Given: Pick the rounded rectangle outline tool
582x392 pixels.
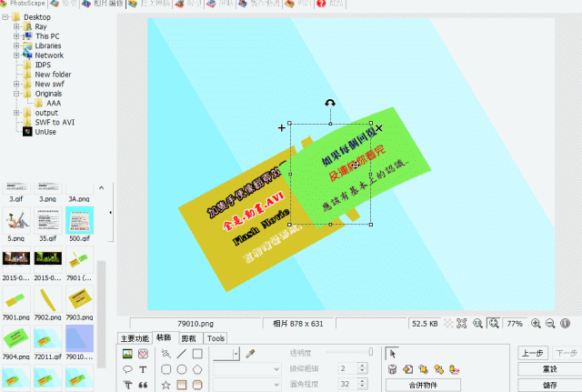Looking at the screenshot, I should tap(166, 369).
